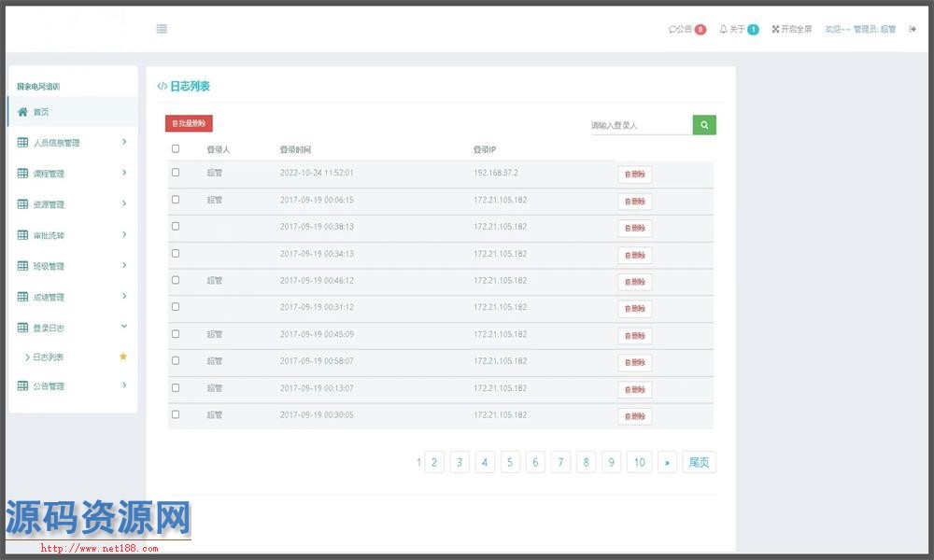
Task: Click the 请输入登录人 search field
Action: click(641, 125)
